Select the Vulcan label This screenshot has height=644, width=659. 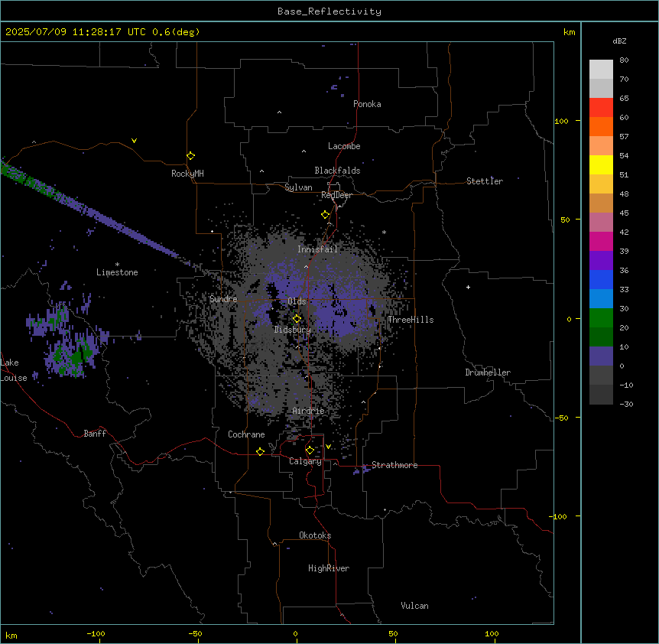(415, 606)
